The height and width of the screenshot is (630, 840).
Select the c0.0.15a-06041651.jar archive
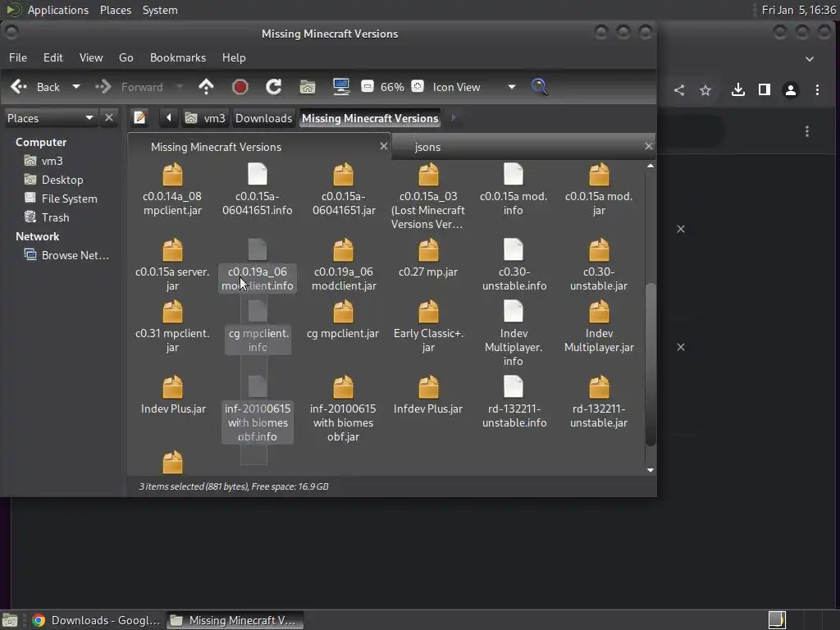coord(344,189)
